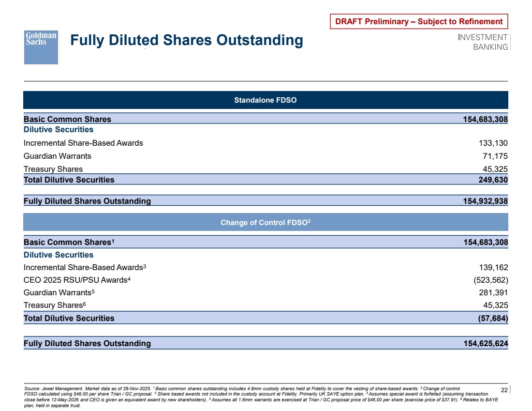Click the DRAFT Preliminary banner box
The image size is (532, 411).
(419, 21)
